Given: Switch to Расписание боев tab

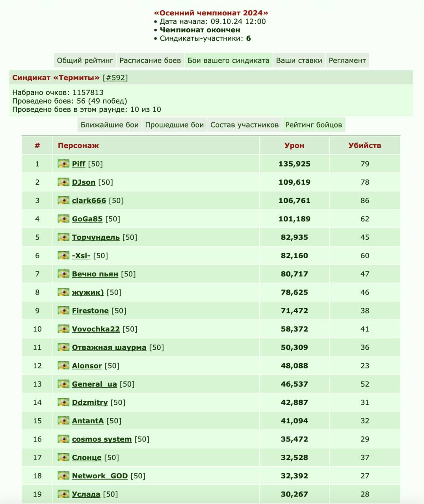Looking at the screenshot, I should [150, 60].
